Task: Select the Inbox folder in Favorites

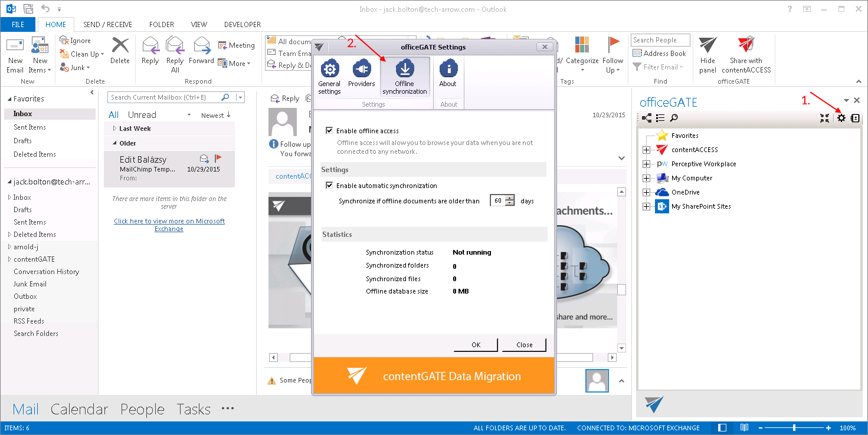Action: (x=50, y=114)
